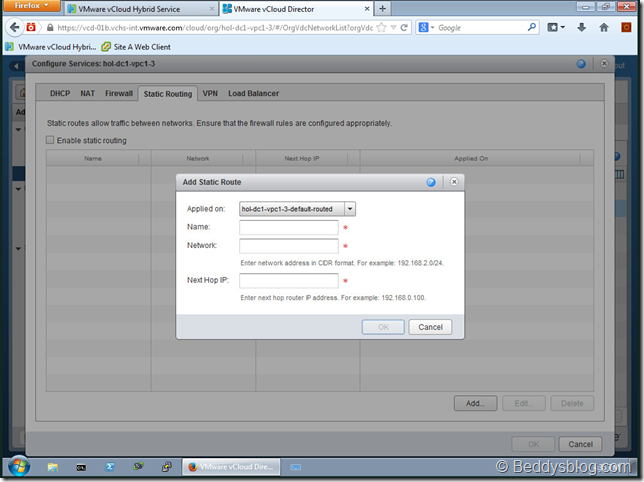Open bookmarks menu icon in toolbar
Viewport: 644px width, 482px height.
555,28
